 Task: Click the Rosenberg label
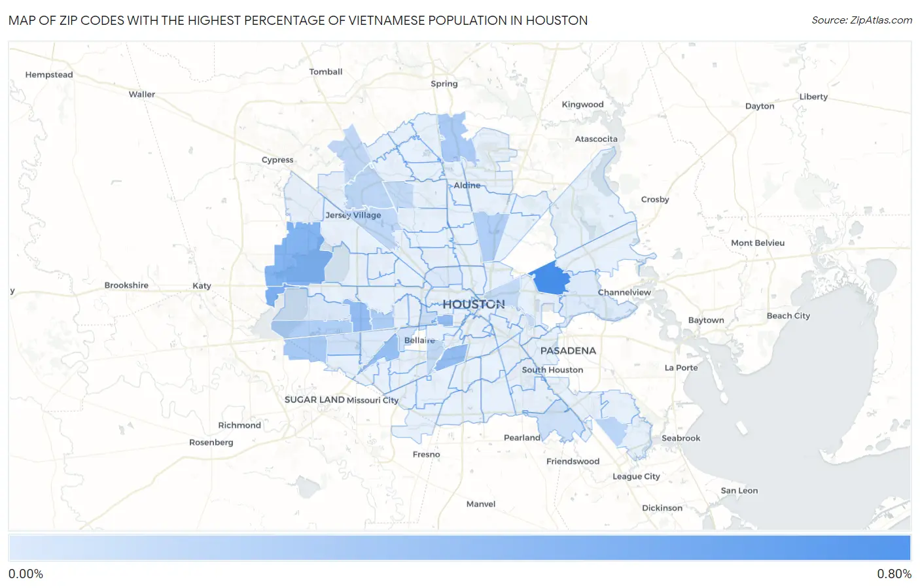211,443
